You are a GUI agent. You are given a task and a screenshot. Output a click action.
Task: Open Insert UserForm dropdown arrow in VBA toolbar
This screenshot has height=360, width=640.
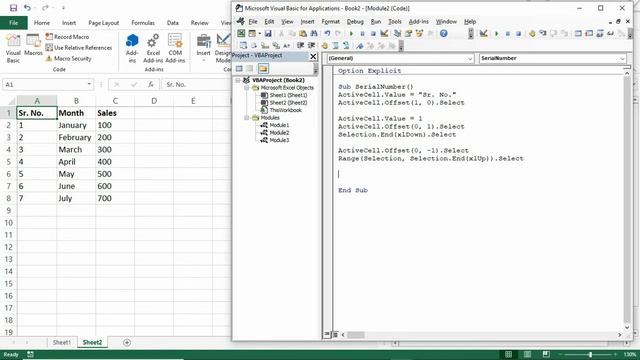pos(259,33)
